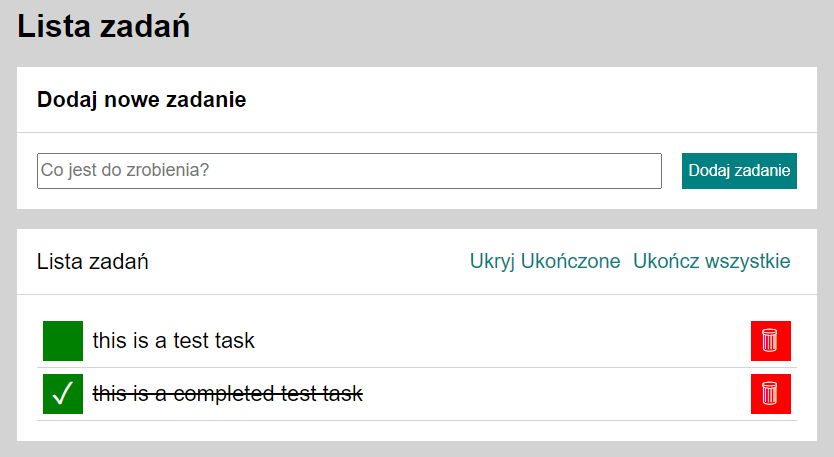The width and height of the screenshot is (834, 457).
Task: Click the large "Lista zadań" page title
Action: point(104,27)
